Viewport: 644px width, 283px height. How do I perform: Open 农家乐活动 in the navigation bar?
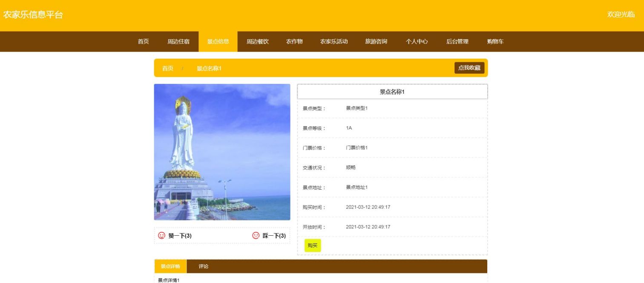(x=334, y=41)
